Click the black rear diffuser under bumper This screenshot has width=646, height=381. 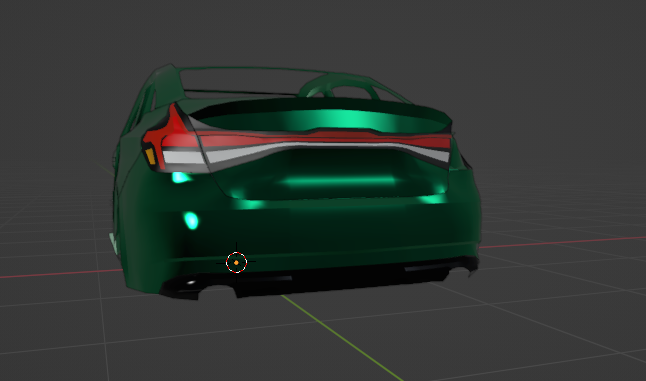coord(319,278)
